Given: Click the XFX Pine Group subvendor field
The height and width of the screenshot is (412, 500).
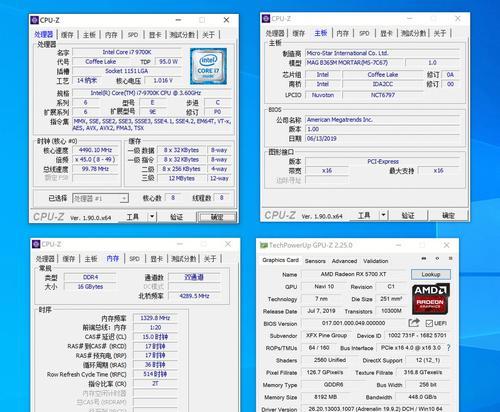Looking at the screenshot, I should [326, 335].
